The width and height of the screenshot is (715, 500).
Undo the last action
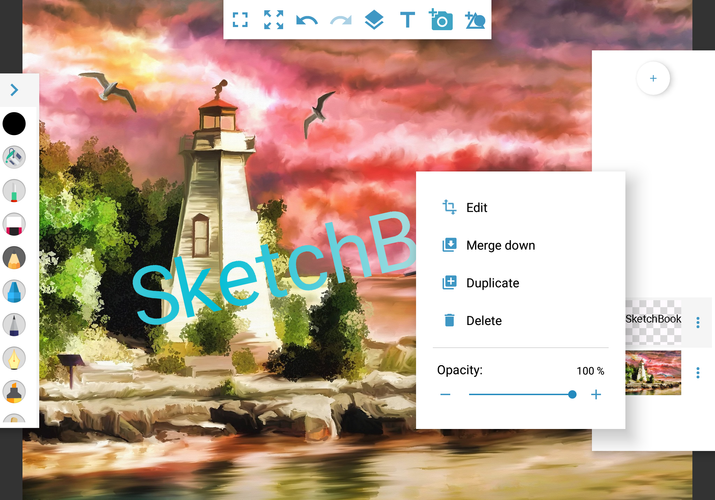click(x=307, y=21)
